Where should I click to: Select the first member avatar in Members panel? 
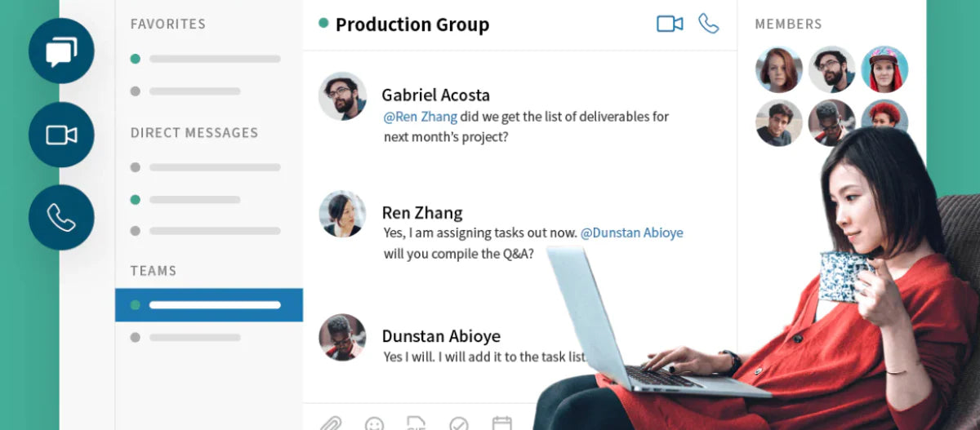[778, 69]
